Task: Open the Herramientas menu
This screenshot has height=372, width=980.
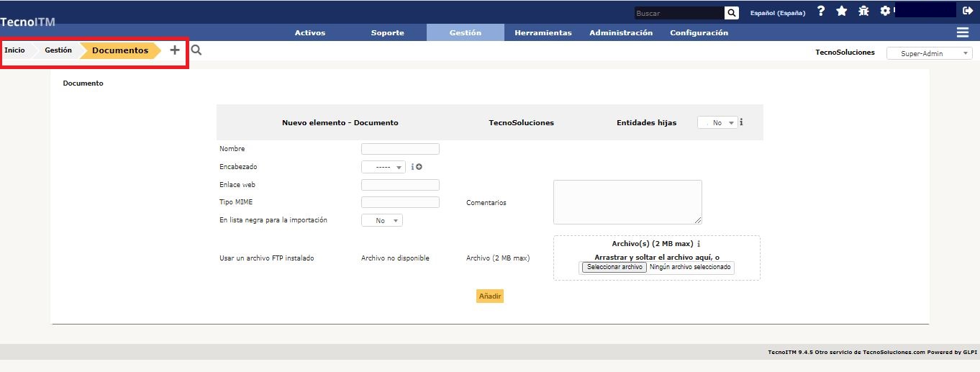Action: 543,33
